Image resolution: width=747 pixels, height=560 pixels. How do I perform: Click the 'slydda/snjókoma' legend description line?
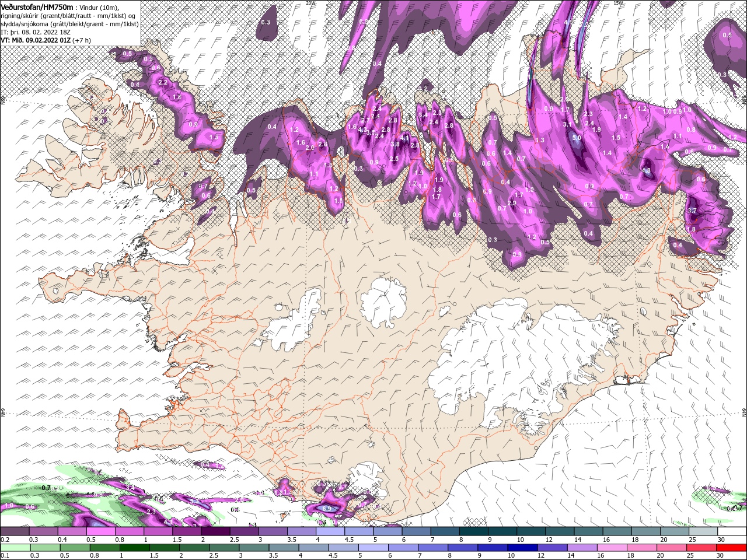69,23
